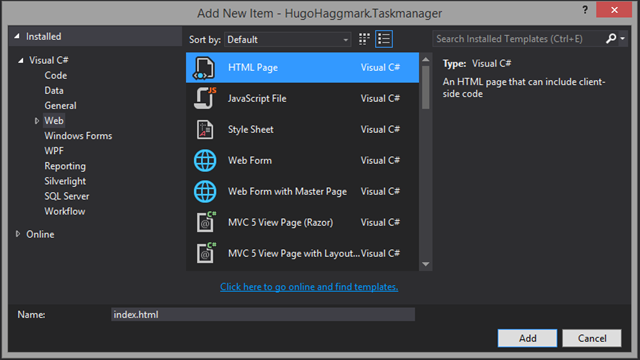
Task: Select the Windows Forms category
Action: point(78,136)
